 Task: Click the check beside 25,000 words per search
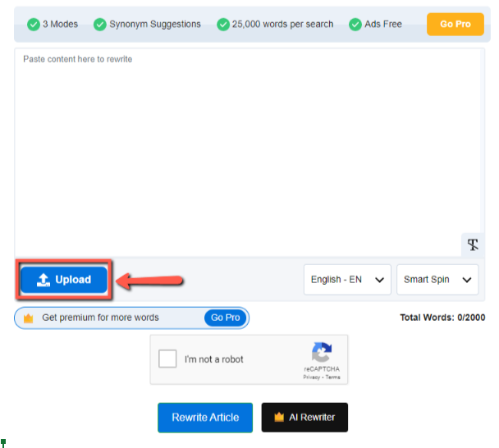[x=223, y=25]
